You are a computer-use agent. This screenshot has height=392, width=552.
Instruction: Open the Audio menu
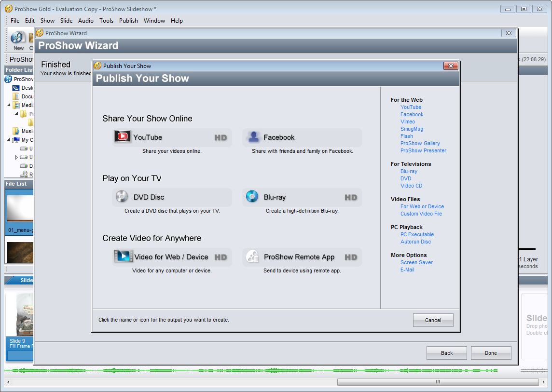86,21
